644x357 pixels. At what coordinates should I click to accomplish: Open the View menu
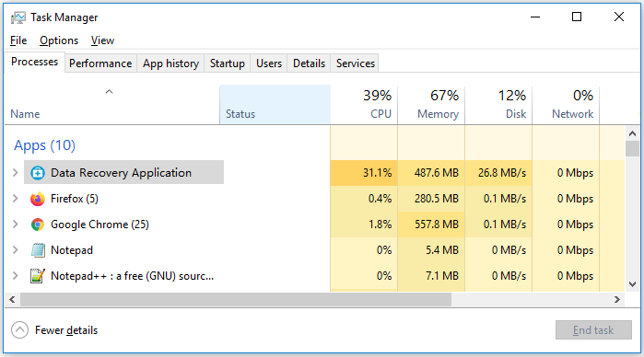coord(102,40)
